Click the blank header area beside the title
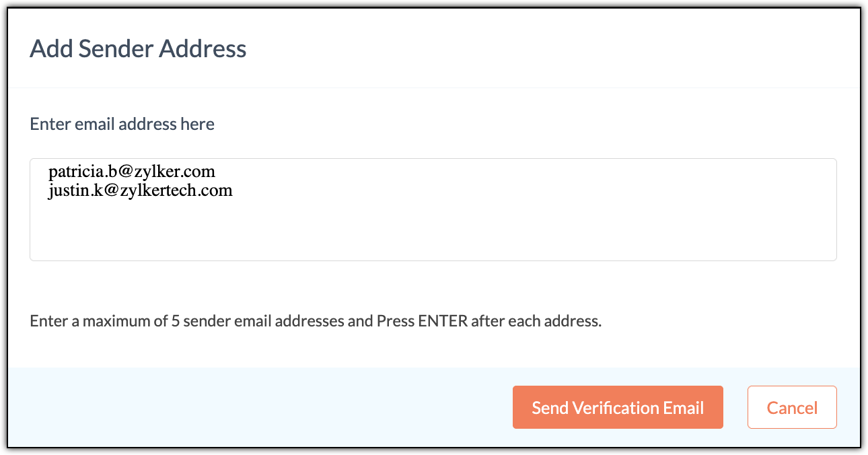Viewport: 868px width, 455px height. [x=538, y=49]
